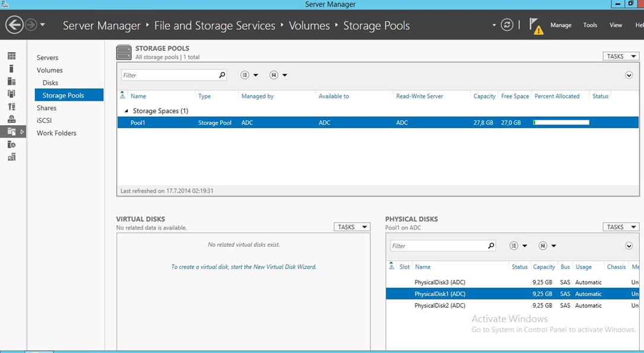Open the navigation history dropdown arrow
The height and width of the screenshot is (353, 644).
pos(42,25)
